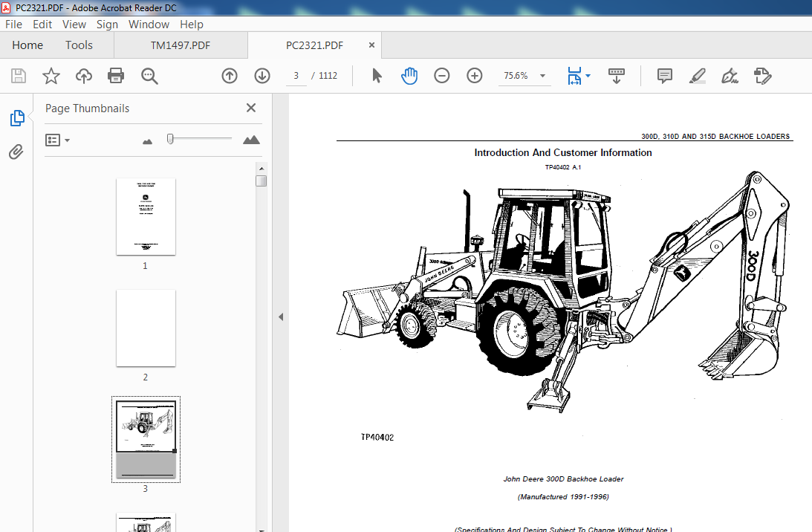Select page 3 thumbnail with backhoe
Screen dimensions: 812x532
coord(146,439)
